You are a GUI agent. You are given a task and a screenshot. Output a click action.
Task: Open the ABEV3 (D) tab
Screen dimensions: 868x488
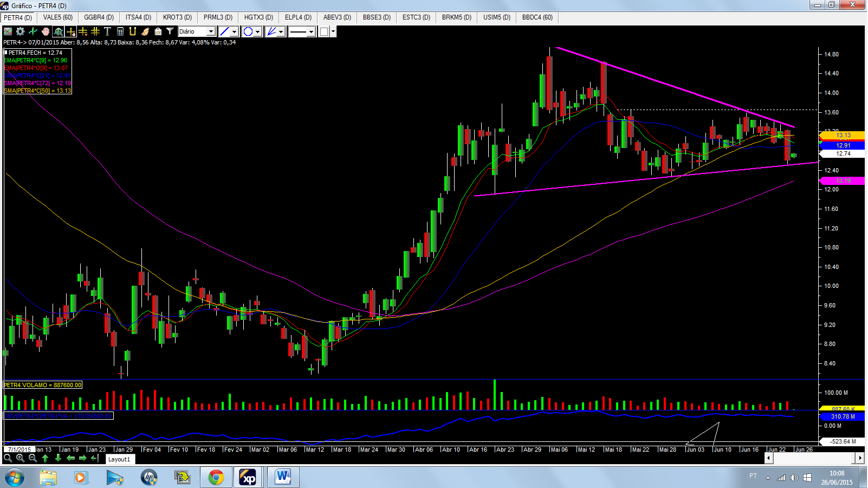coord(337,17)
